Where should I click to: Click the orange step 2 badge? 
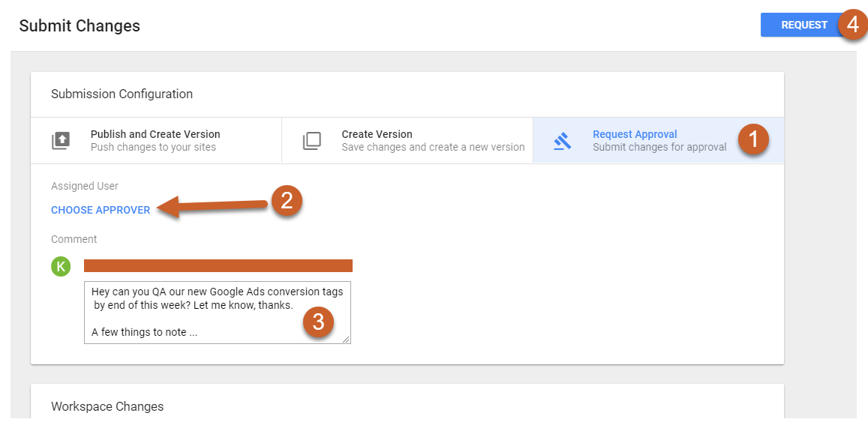coord(287,201)
